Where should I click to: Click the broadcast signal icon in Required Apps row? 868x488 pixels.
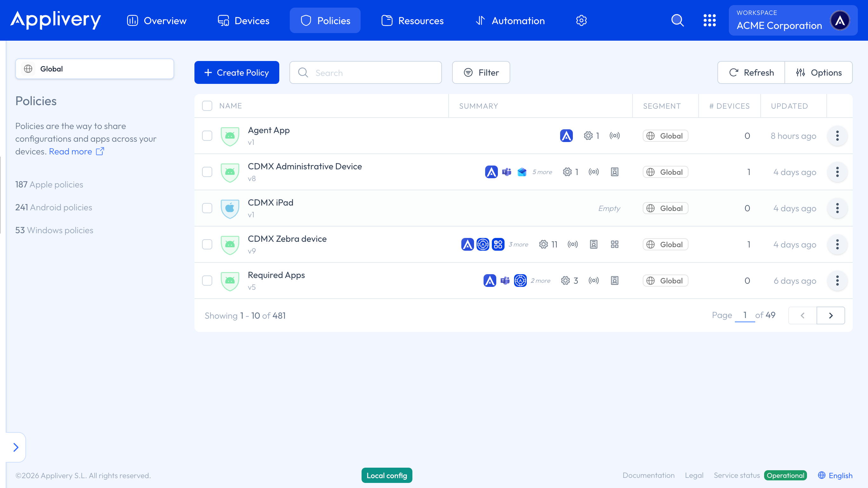[593, 281]
